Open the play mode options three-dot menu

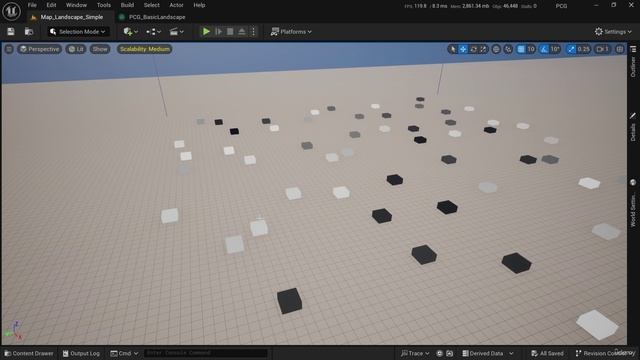point(253,31)
